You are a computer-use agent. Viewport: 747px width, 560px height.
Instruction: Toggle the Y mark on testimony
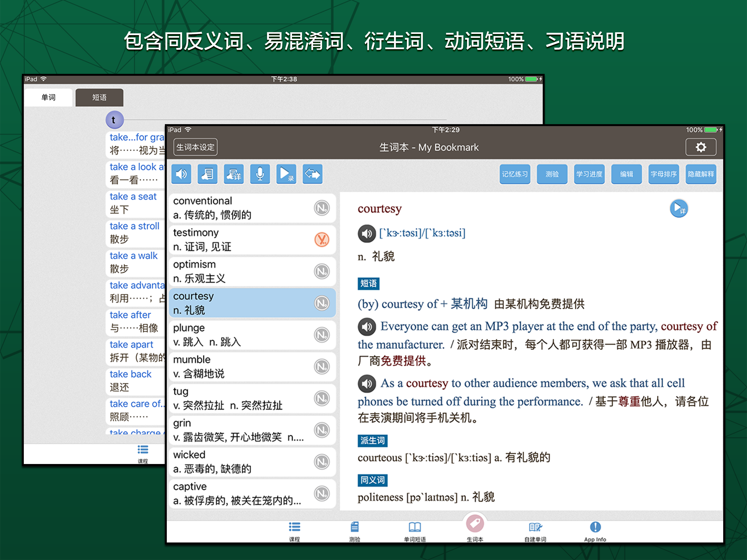[x=322, y=240]
